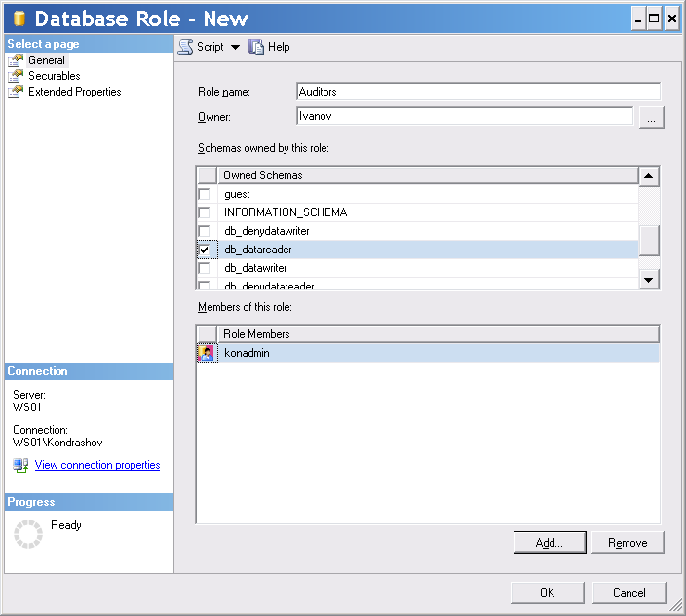Screen dimensions: 686x616
Task: Click the Script toolbar icon
Action: point(186,47)
